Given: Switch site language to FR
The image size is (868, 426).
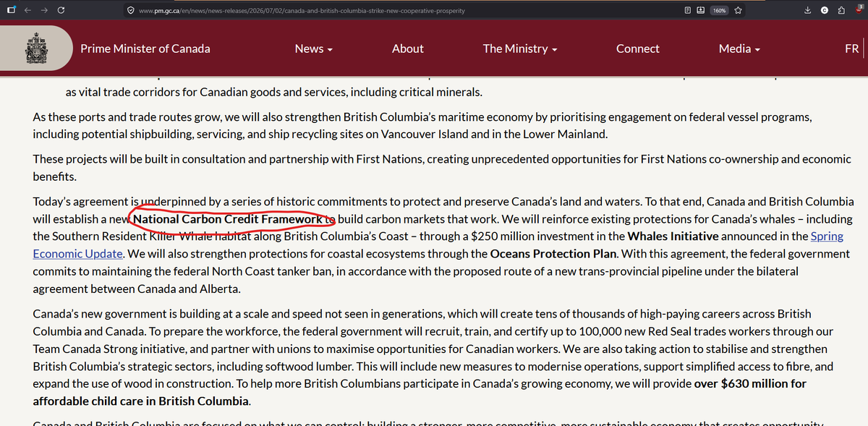Looking at the screenshot, I should [851, 48].
